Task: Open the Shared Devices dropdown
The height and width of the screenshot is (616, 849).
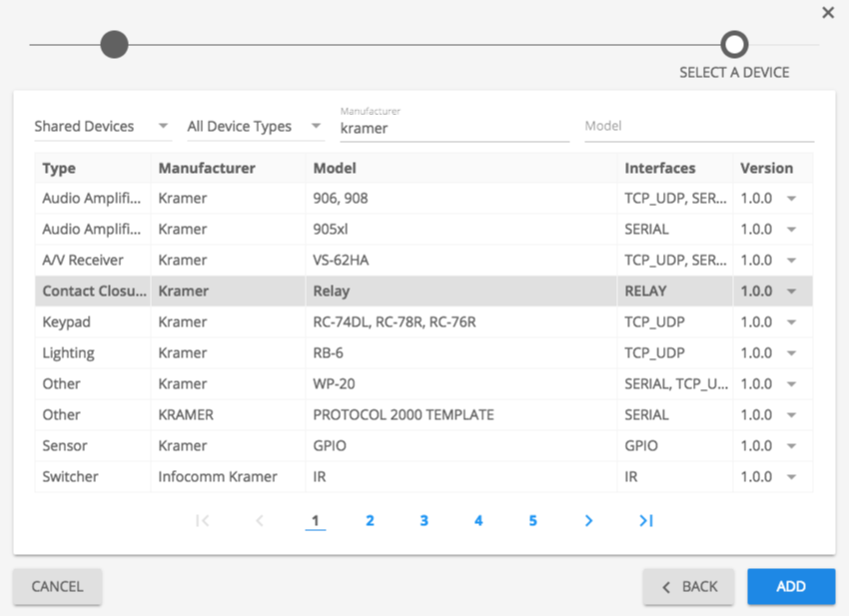Action: (102, 127)
